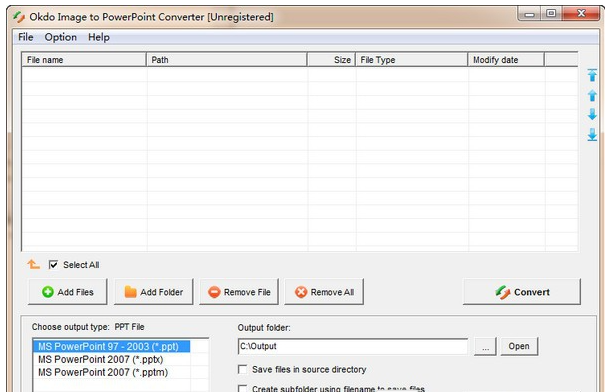Open the Help menu

tap(99, 37)
